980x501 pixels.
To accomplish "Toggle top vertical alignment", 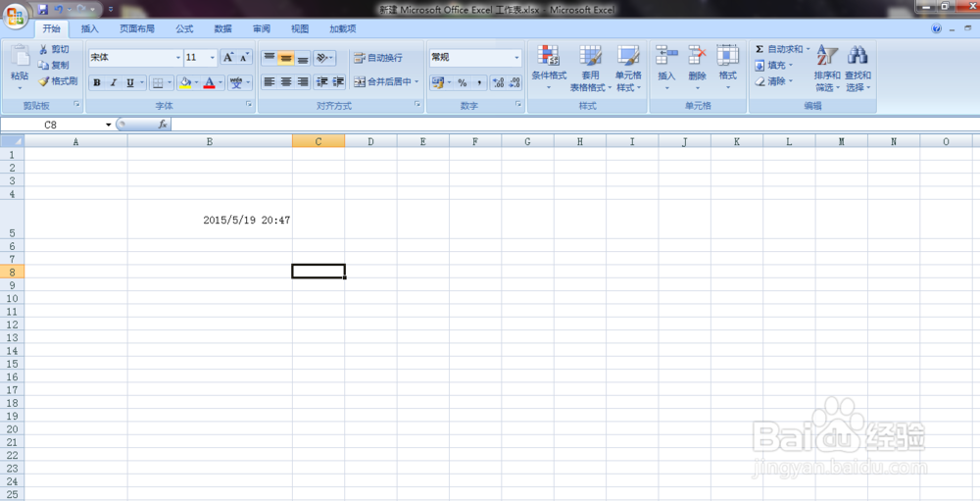I will pos(269,58).
